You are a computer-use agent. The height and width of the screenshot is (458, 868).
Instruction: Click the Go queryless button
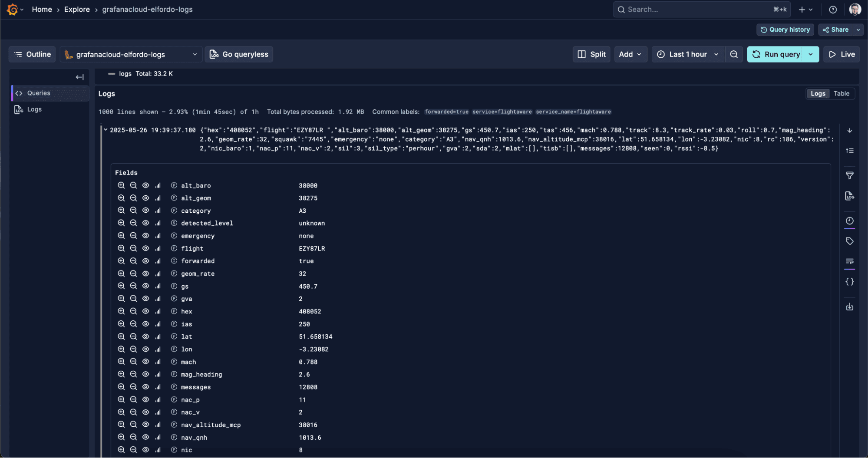pos(239,54)
